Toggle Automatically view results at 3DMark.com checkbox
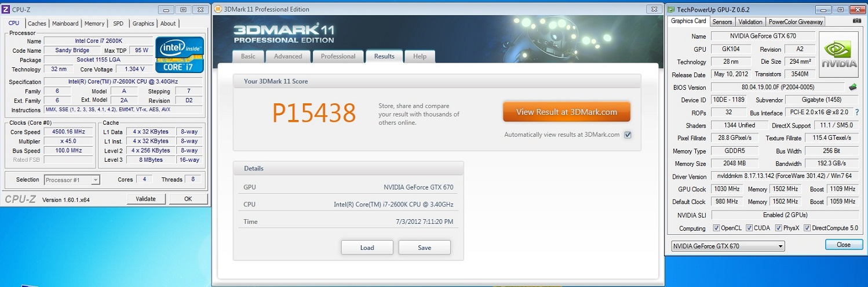The image size is (868, 287). click(x=628, y=135)
